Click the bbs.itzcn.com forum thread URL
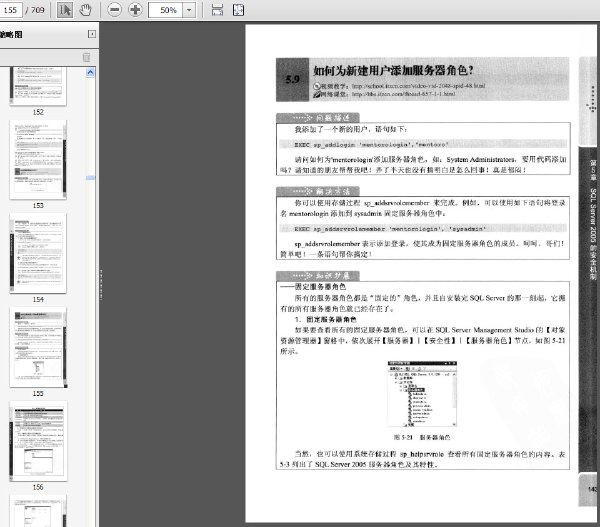Viewport: 600px width, 527px height. tap(403, 94)
